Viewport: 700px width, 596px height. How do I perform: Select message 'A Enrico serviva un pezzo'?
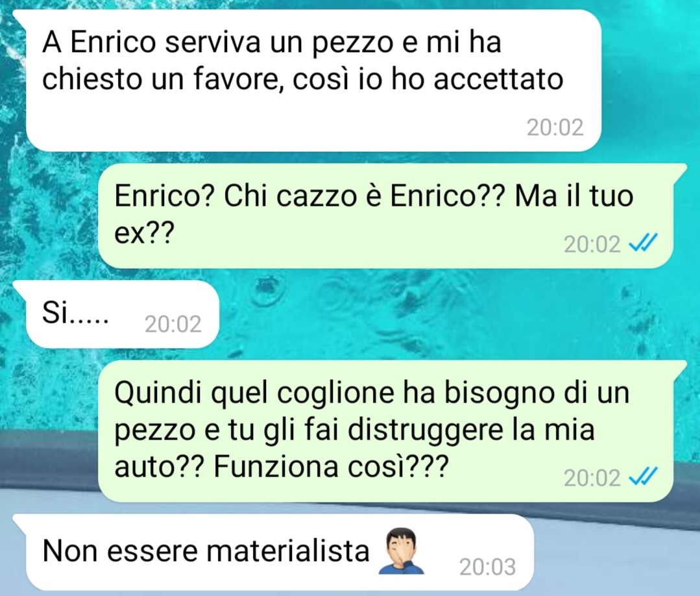313,81
